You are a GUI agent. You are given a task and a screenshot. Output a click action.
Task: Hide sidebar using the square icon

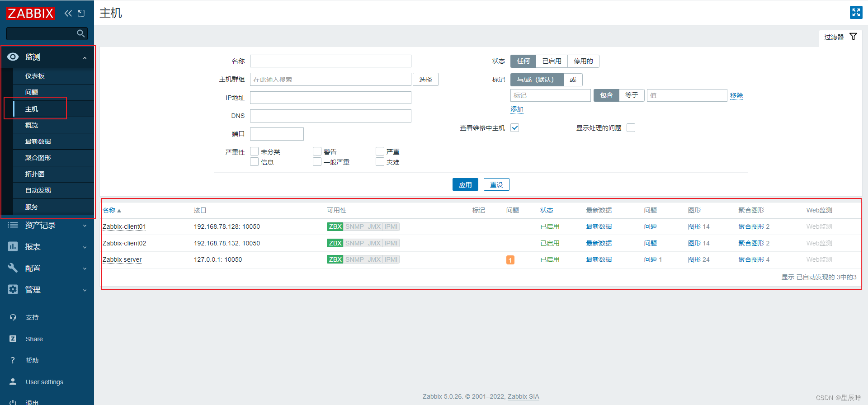click(x=81, y=13)
